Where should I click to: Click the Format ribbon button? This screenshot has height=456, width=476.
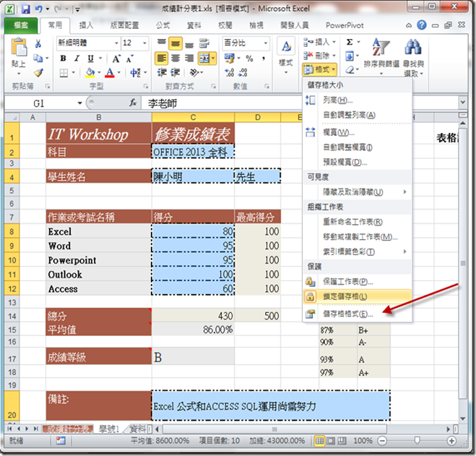(x=320, y=69)
